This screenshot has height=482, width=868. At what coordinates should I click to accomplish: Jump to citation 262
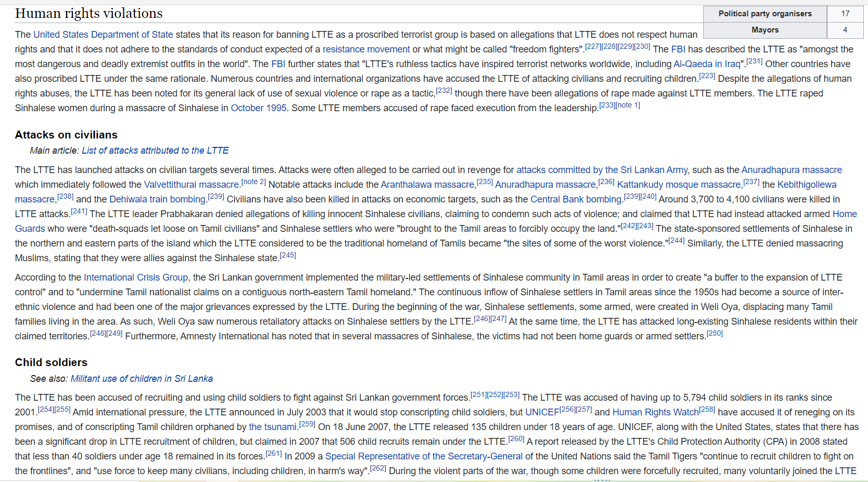click(x=378, y=468)
